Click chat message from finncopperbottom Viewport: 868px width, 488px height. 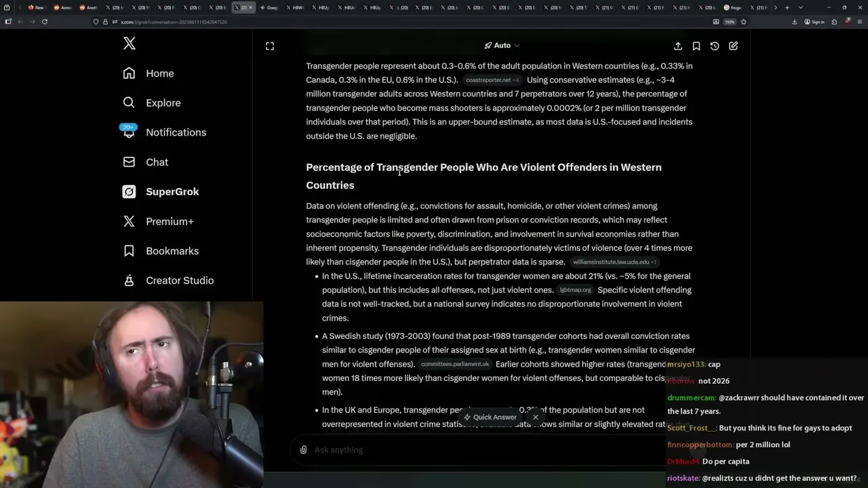pos(728,445)
